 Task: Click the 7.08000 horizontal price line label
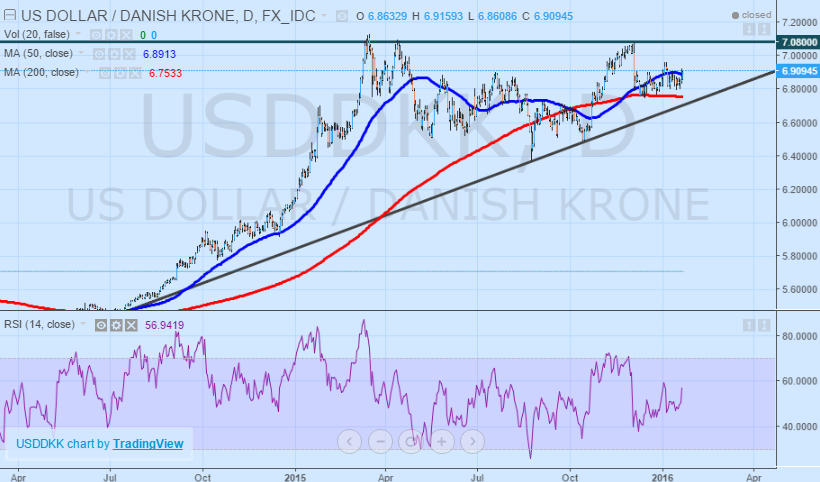[796, 43]
